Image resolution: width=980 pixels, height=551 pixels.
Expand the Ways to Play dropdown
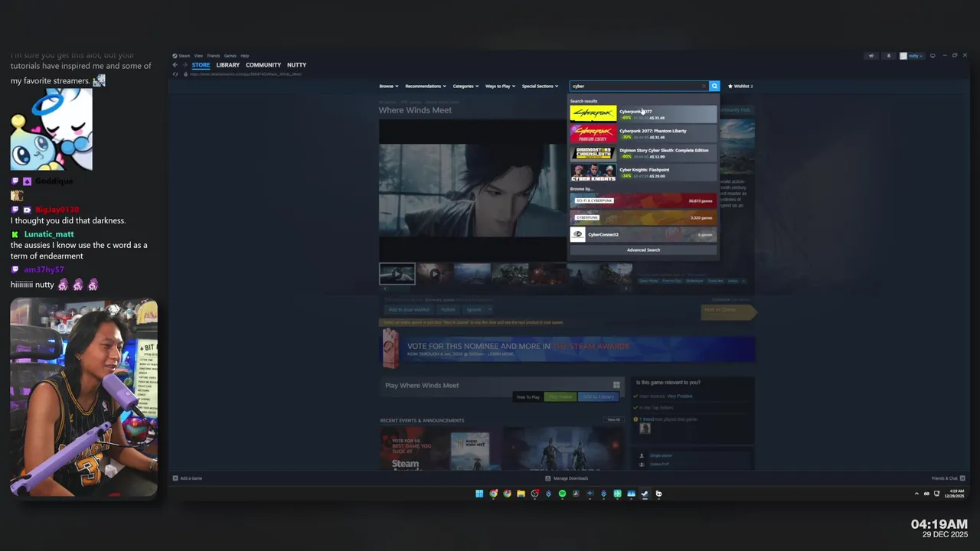(500, 86)
